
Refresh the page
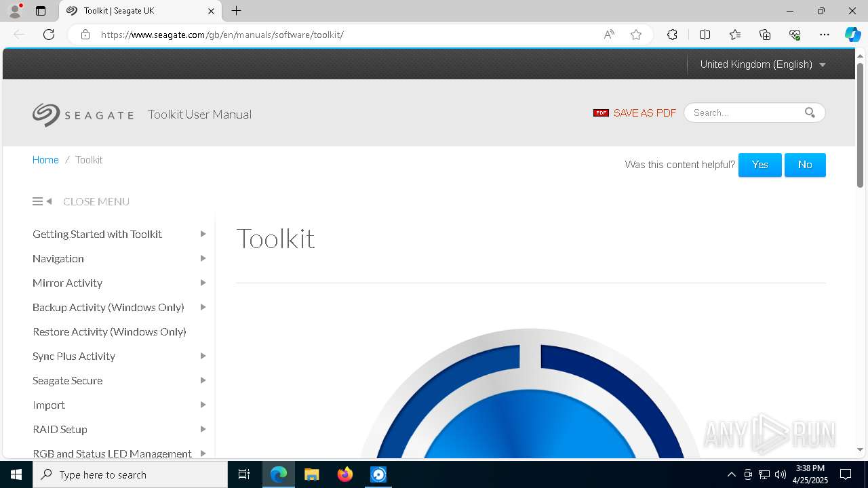click(x=49, y=35)
